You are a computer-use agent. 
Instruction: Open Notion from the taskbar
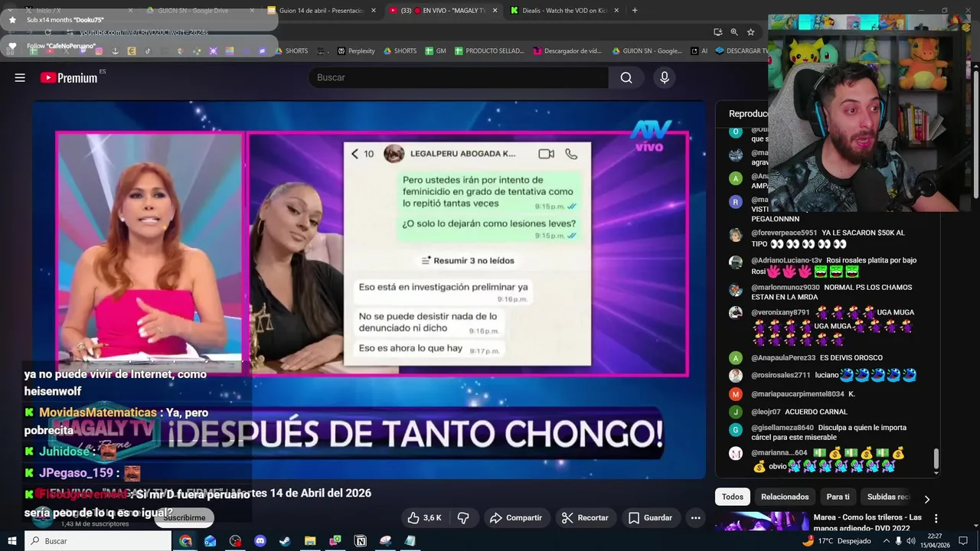[361, 541]
